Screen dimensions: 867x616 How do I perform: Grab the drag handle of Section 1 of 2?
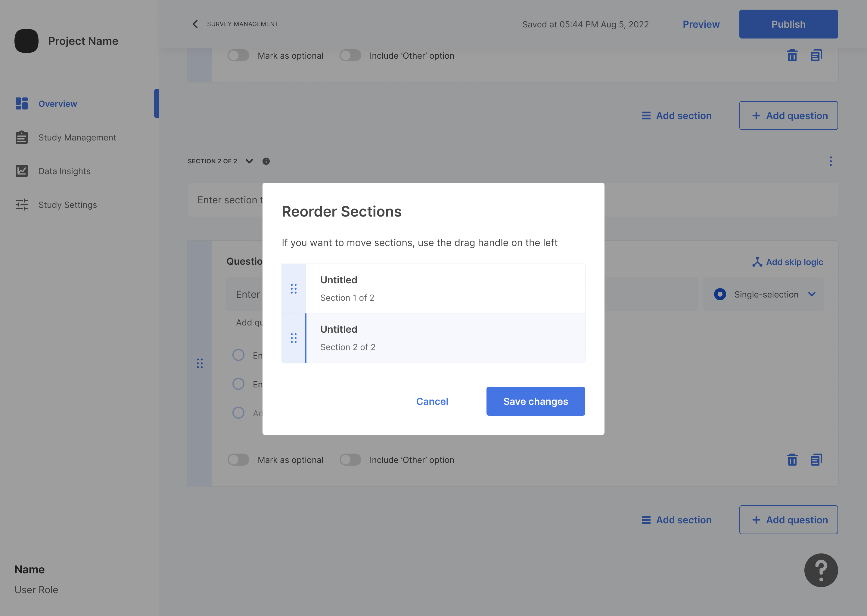(294, 289)
